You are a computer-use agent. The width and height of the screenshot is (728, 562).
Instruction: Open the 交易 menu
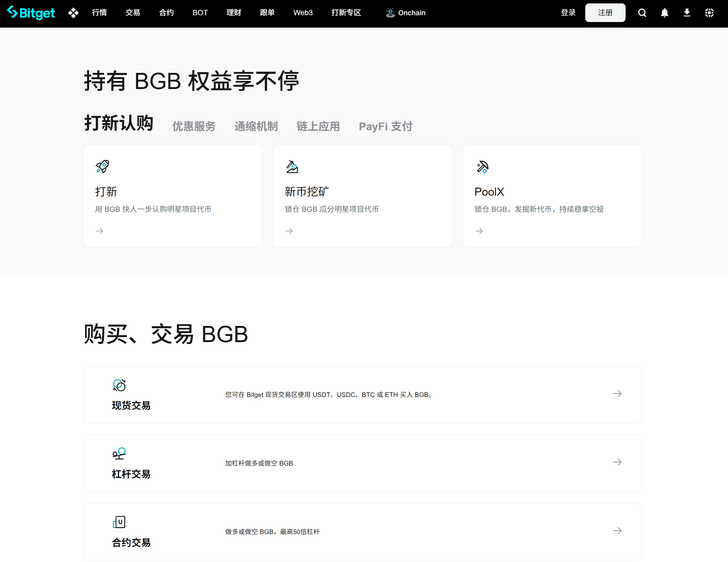pos(133,13)
